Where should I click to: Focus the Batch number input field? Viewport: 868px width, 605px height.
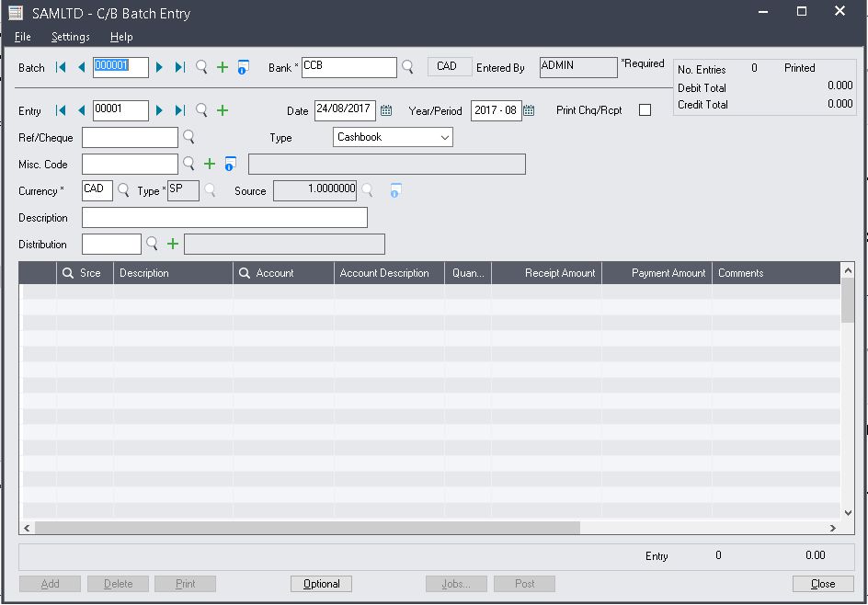tap(120, 67)
